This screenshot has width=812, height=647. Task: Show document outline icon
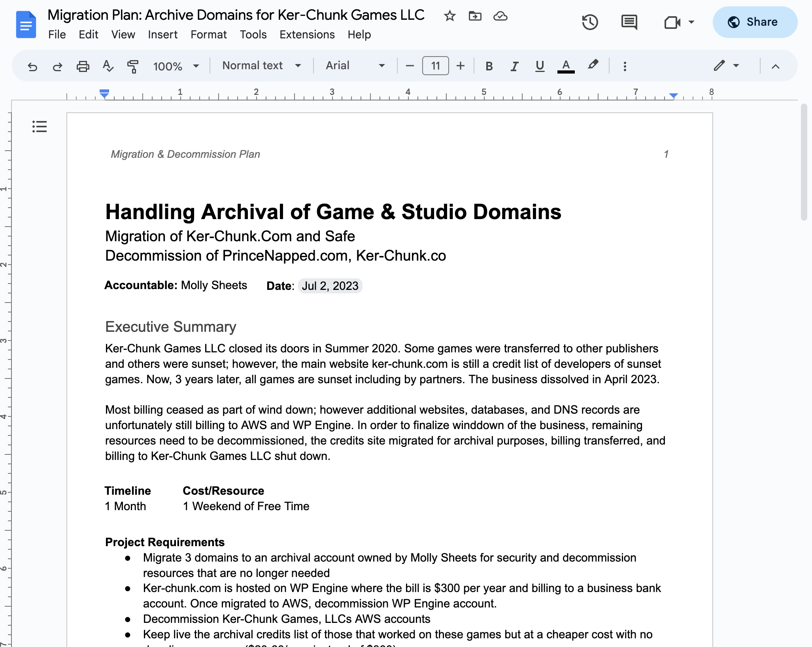[x=40, y=127]
